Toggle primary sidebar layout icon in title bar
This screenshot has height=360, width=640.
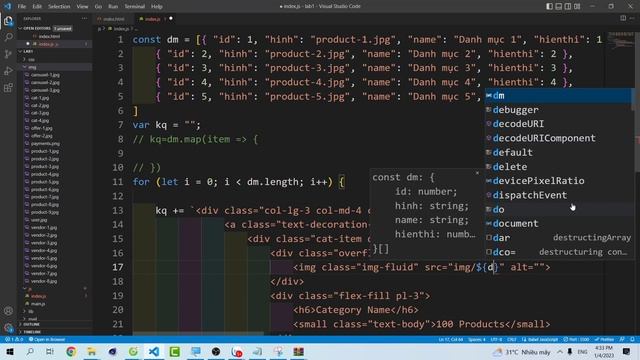click(549, 6)
